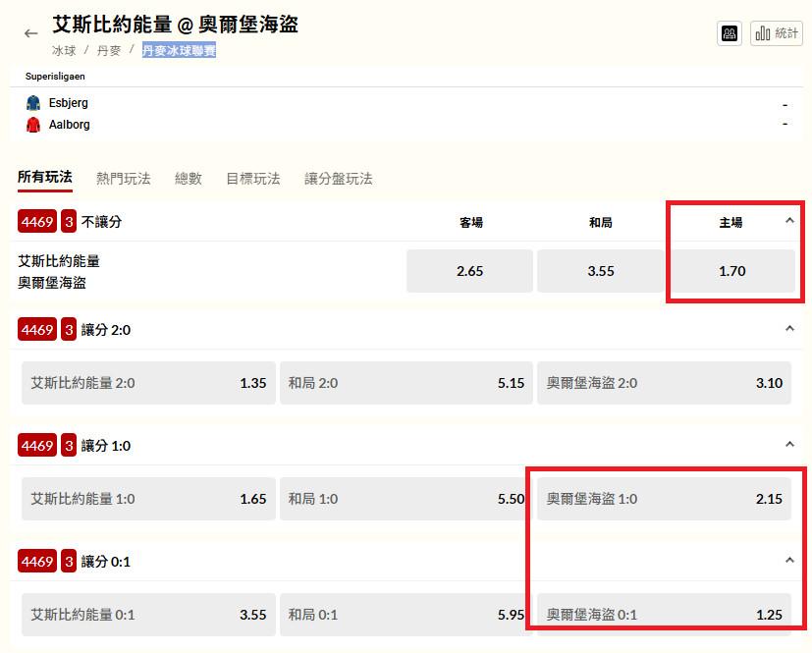Open the 總數 tab
Image resolution: width=812 pixels, height=653 pixels.
click(x=189, y=179)
